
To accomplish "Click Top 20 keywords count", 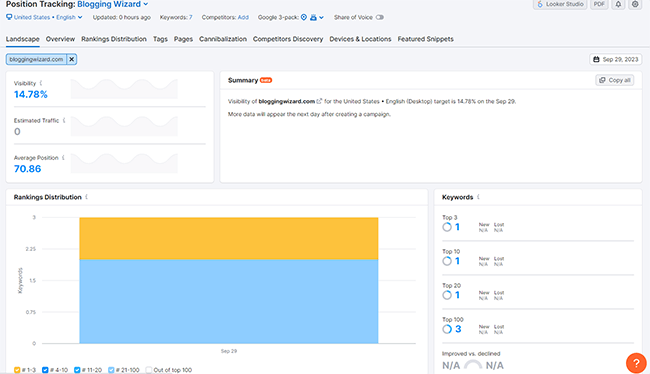I will (457, 295).
